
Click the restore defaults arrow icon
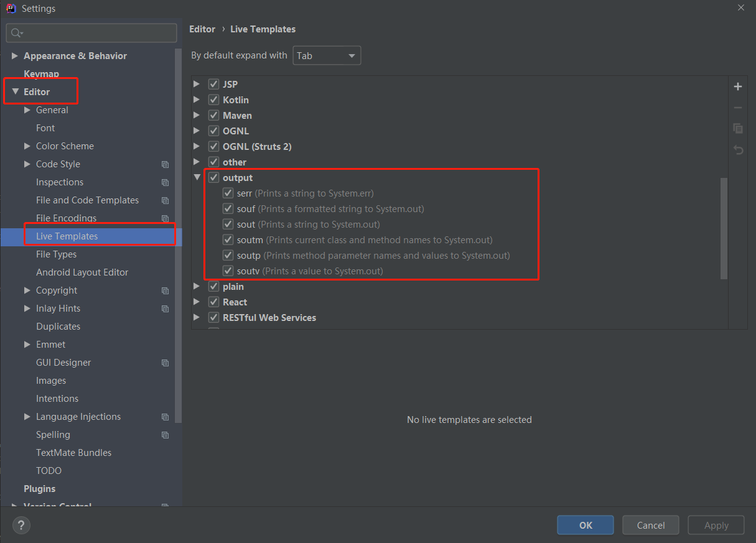point(738,150)
